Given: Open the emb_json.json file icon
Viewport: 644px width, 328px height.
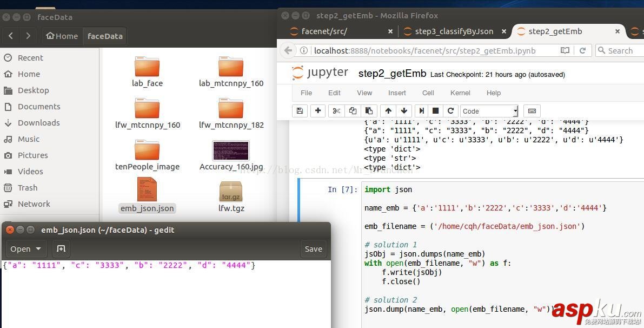Looking at the screenshot, I should pos(147,191).
